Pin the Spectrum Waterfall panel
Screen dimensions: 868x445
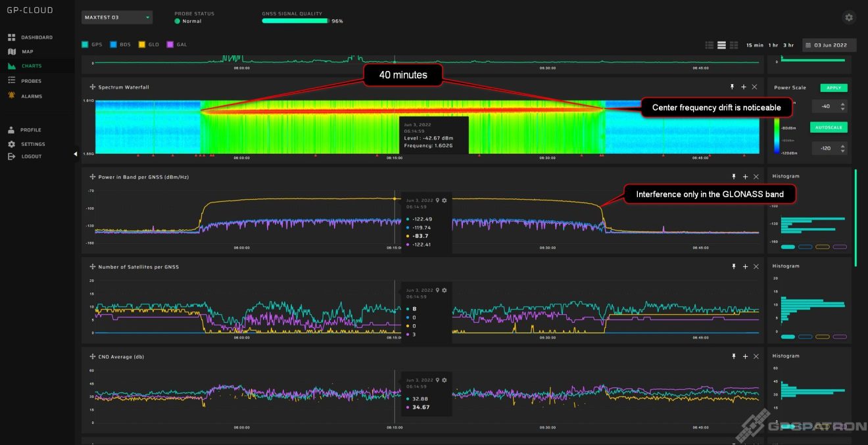733,86
